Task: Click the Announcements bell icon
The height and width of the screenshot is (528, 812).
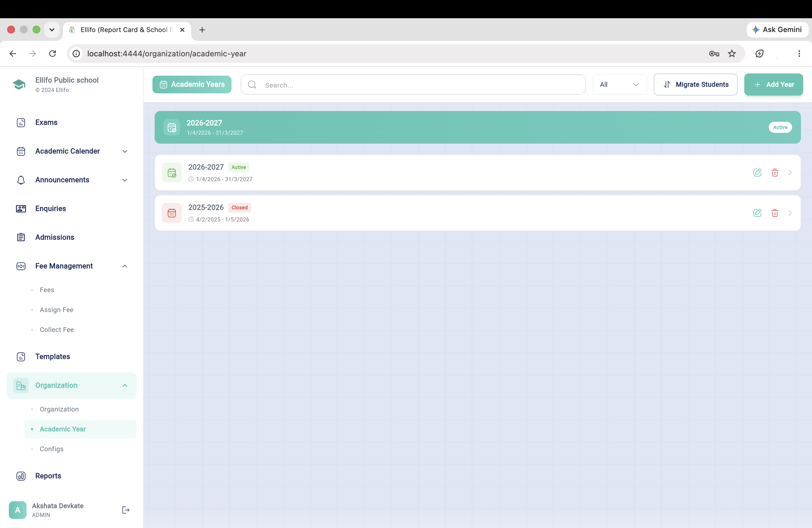Action: [21, 180]
